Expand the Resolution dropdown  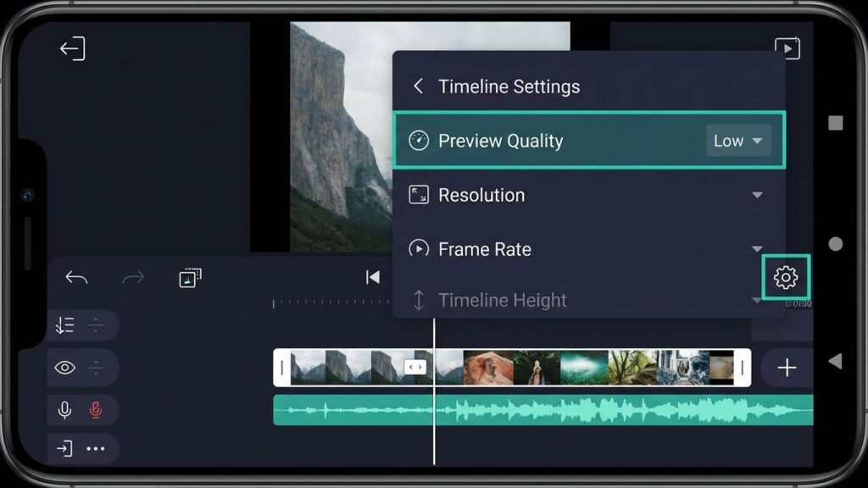[757, 195]
